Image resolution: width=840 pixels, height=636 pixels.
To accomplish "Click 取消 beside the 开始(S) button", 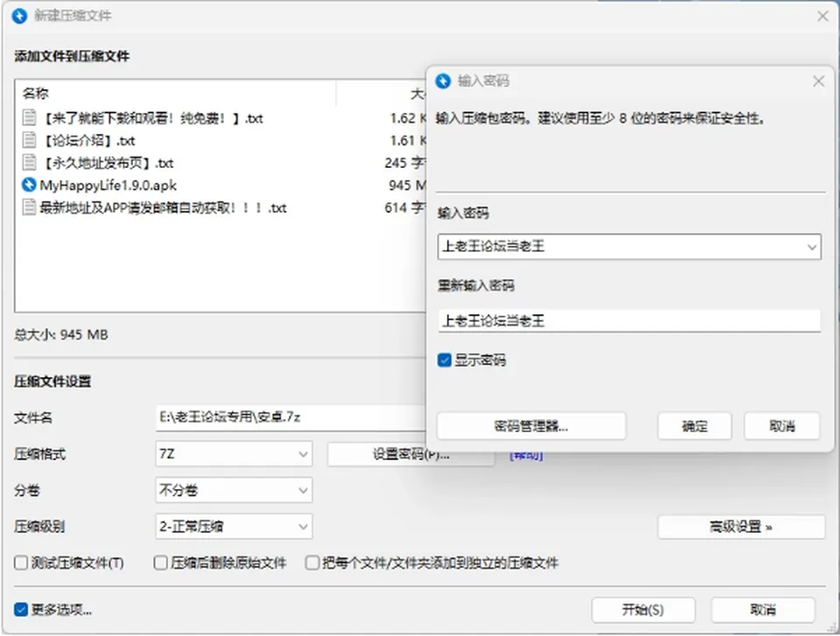I will [x=763, y=610].
